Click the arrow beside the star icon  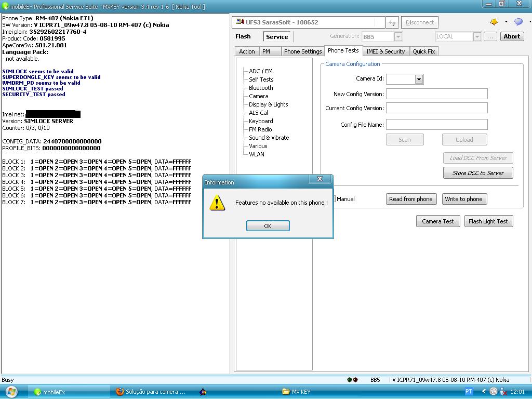pyautogui.click(x=506, y=21)
